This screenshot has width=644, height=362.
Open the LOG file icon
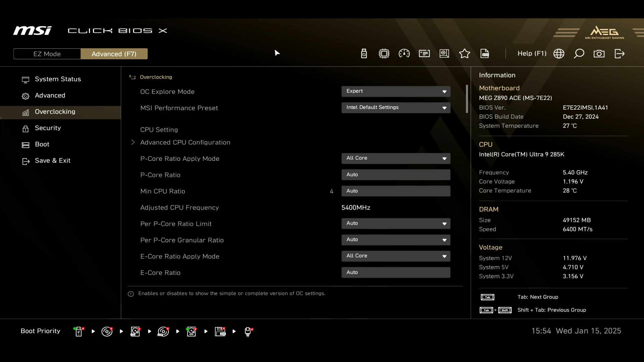[x=485, y=54]
